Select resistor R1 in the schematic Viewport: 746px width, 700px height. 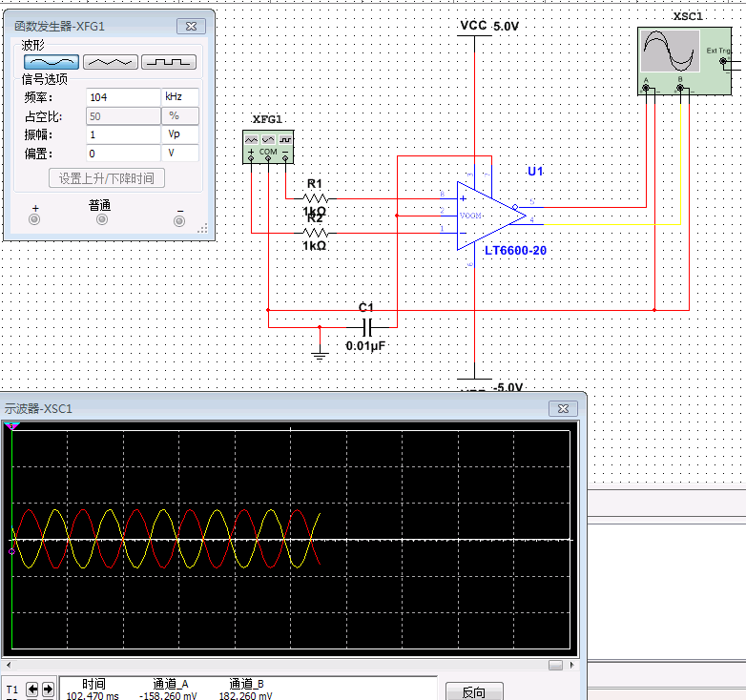click(x=316, y=198)
